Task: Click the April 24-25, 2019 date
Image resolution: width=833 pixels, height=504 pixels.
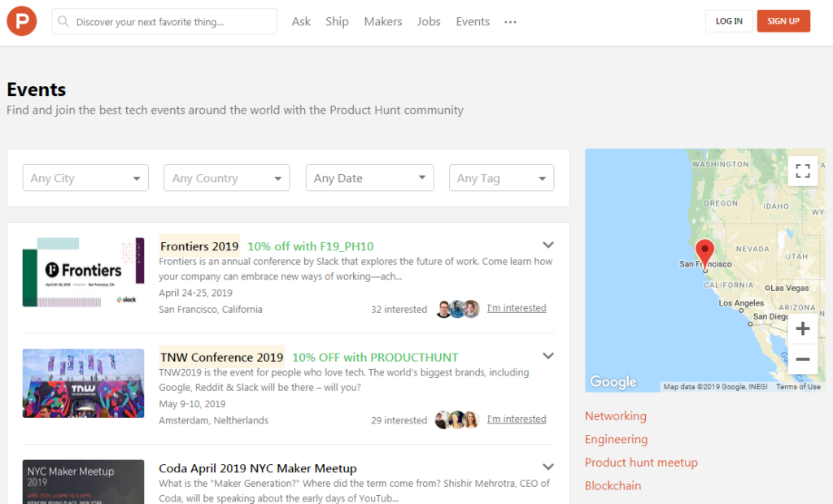Action: coord(195,293)
